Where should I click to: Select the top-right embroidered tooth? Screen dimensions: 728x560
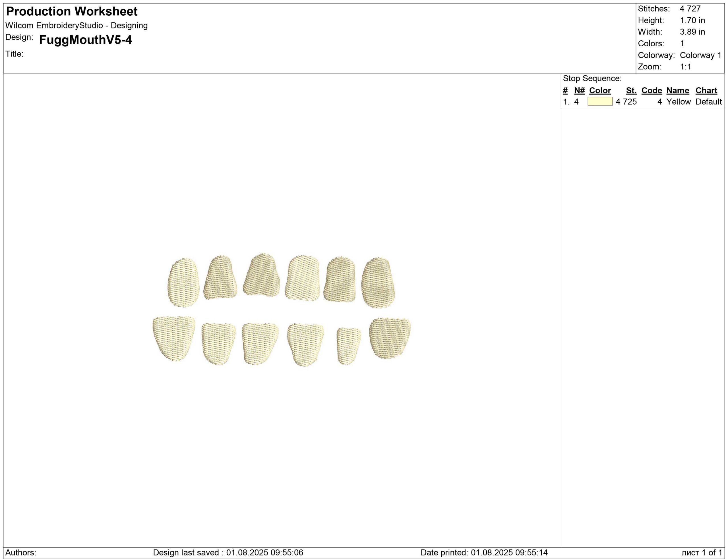(x=378, y=282)
